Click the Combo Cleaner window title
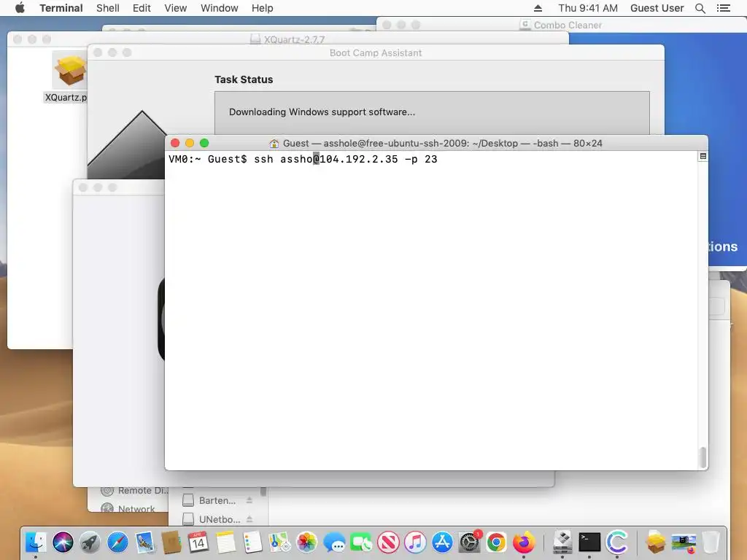The image size is (747, 560). (x=568, y=25)
